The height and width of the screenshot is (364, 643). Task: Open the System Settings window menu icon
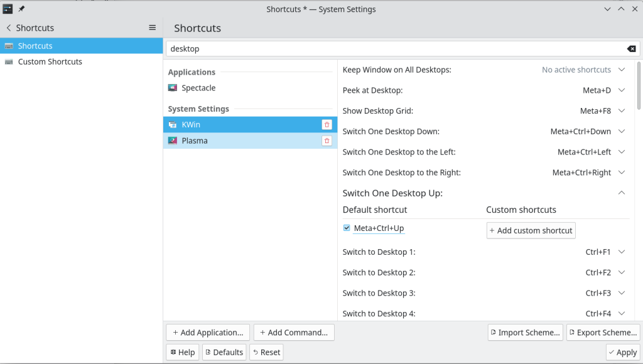point(8,9)
